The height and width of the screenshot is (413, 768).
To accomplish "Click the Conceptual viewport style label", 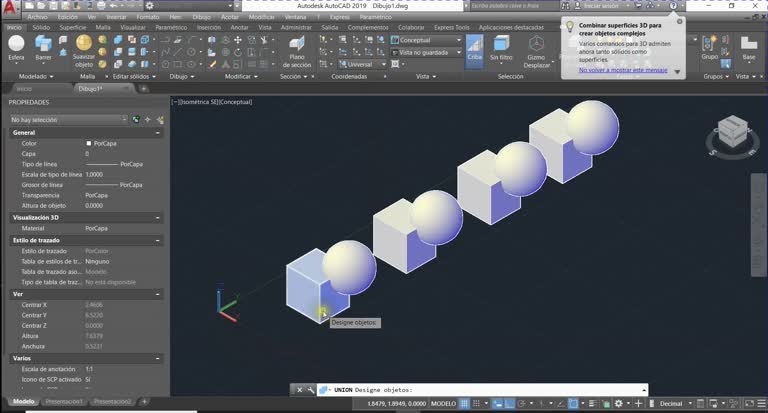I will (x=236, y=102).
